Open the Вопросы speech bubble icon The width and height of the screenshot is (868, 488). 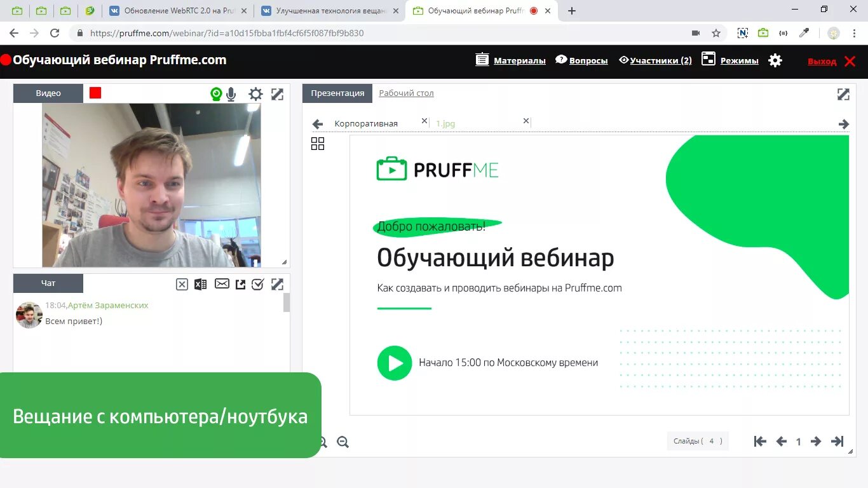561,60
